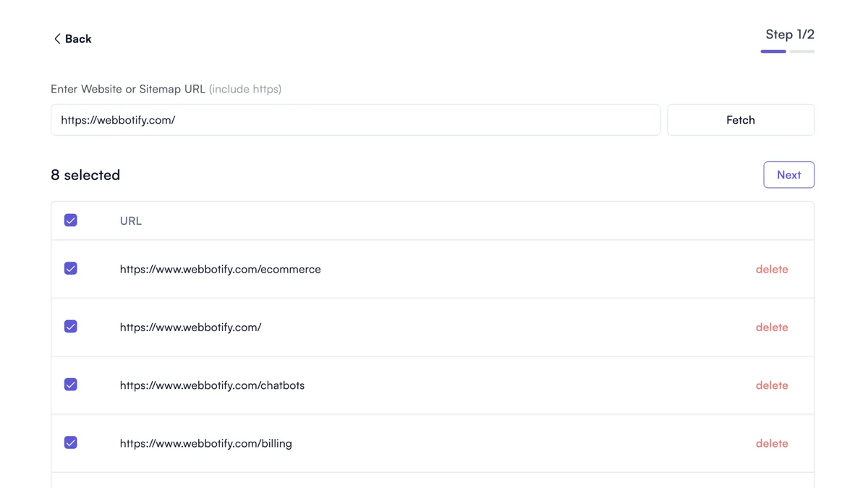Proceed with the Next button
Viewport: 868px width, 488px height.
788,175
